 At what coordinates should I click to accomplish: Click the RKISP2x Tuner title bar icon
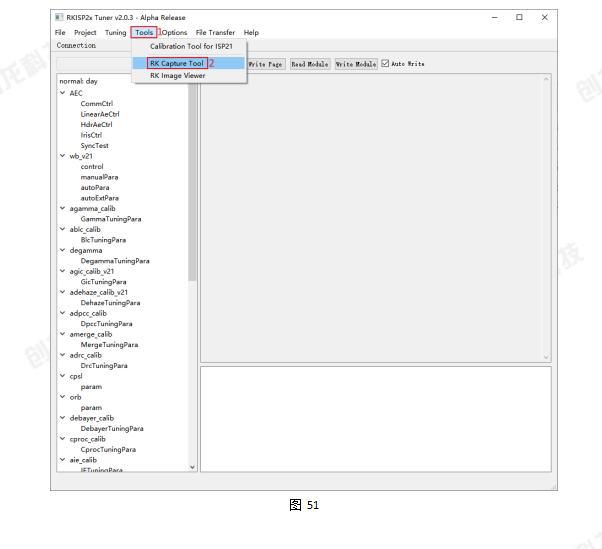[59, 17]
